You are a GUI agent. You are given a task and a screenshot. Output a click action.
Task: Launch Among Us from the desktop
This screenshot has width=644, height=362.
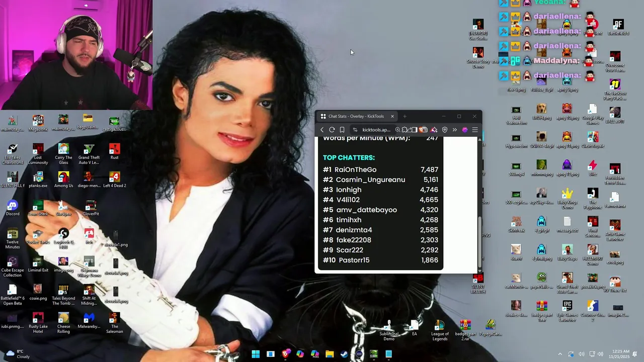coord(63,180)
